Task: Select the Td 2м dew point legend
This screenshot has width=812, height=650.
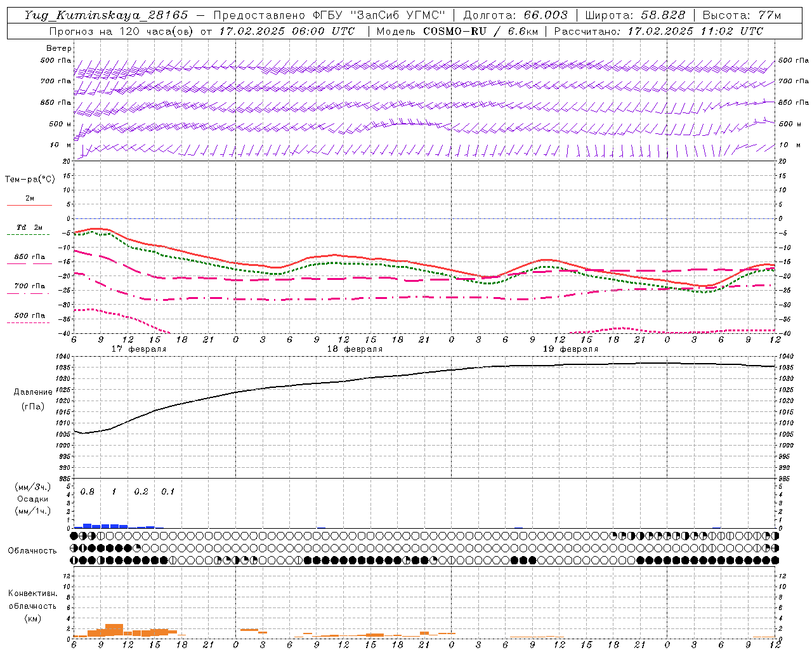Action: coord(29,227)
